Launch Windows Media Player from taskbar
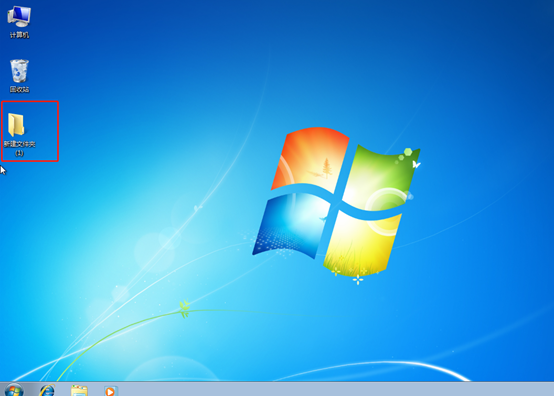Image resolution: width=554 pixels, height=396 pixels. click(x=111, y=391)
